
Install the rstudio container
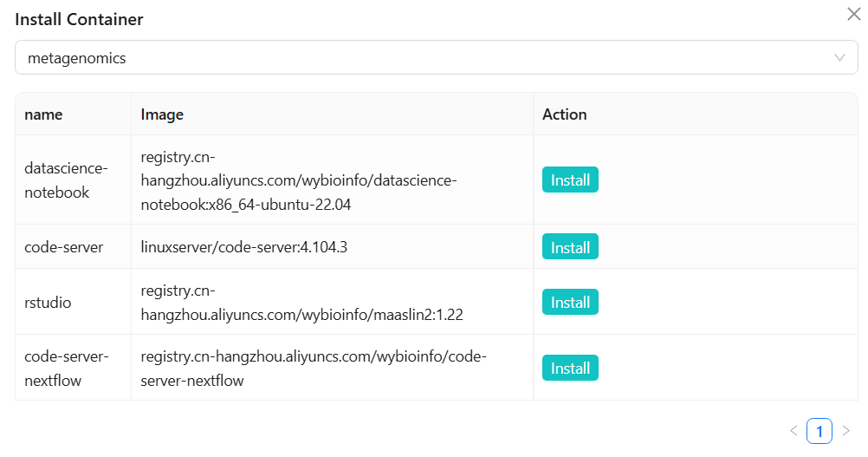coord(570,302)
